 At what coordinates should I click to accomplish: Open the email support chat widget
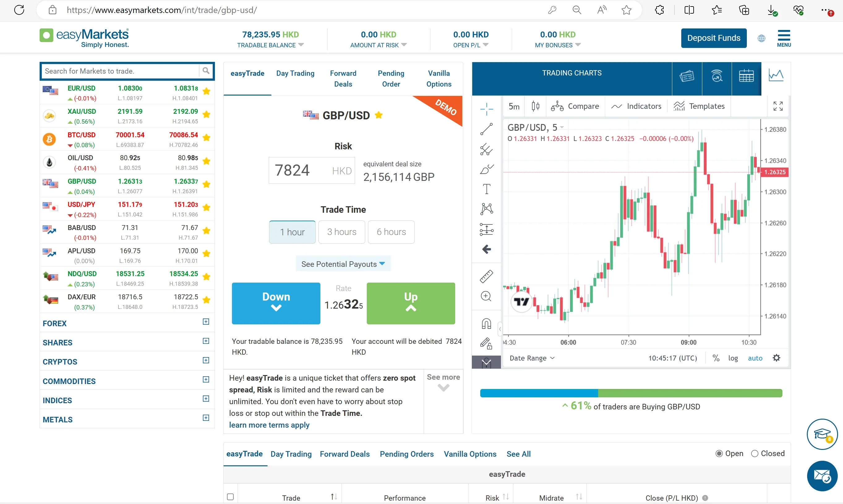point(822,476)
